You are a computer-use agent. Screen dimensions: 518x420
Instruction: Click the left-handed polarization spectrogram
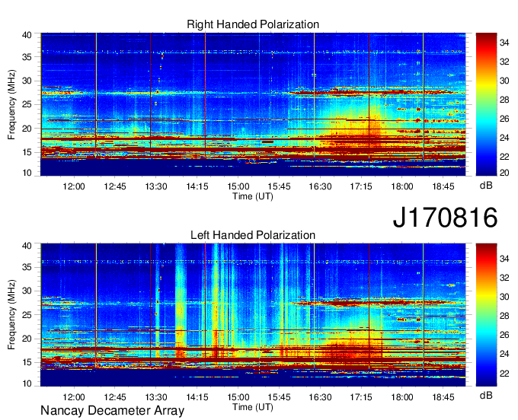tap(253, 315)
